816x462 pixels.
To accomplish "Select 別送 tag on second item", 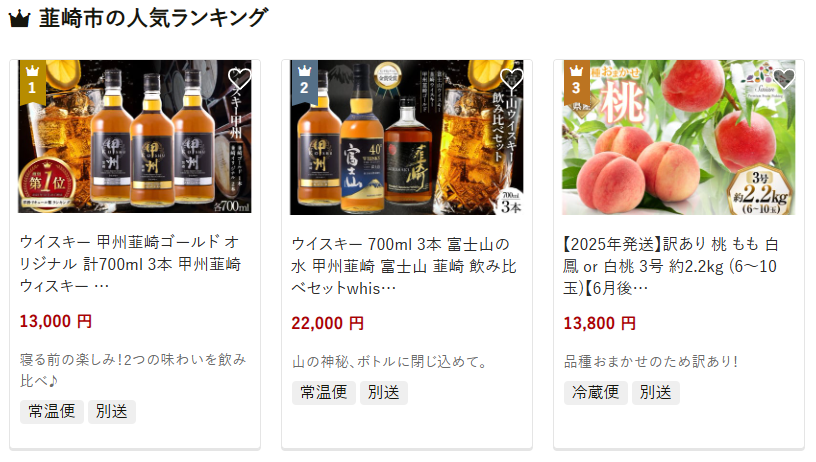I will [384, 392].
